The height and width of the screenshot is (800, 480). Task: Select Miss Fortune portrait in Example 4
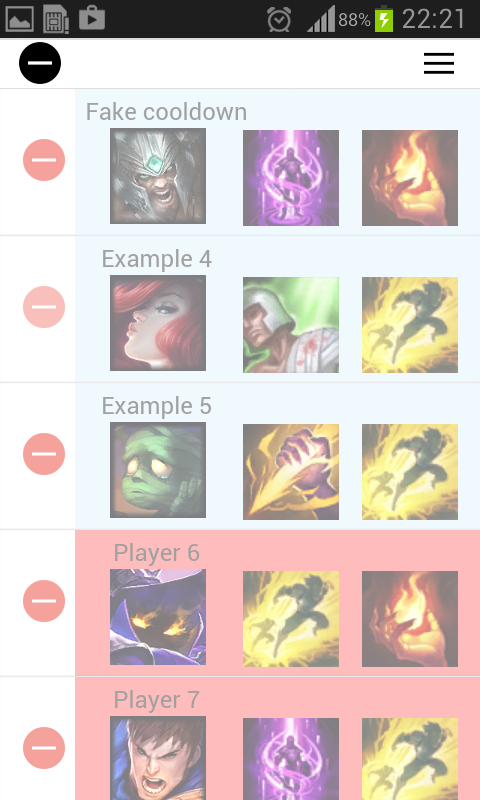click(158, 323)
